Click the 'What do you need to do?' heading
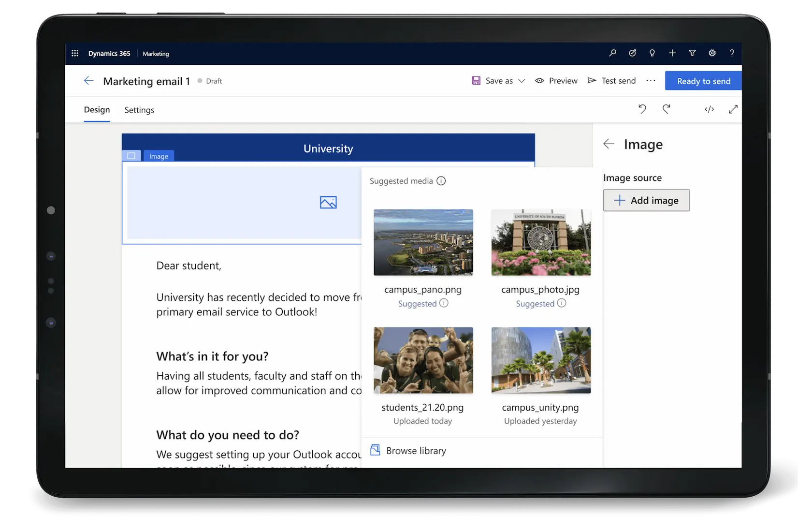Viewport: 812px width, 532px height. click(x=228, y=435)
